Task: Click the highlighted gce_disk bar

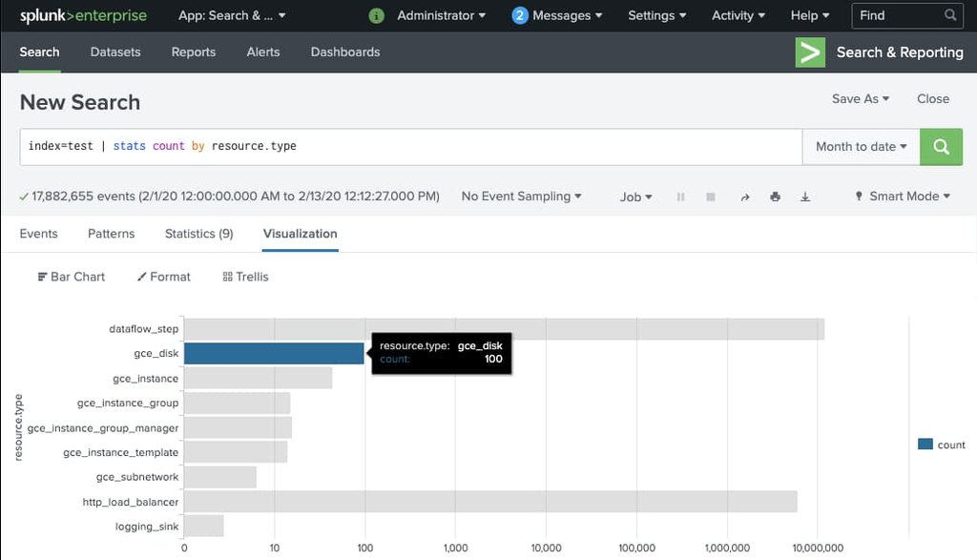Action: click(274, 353)
